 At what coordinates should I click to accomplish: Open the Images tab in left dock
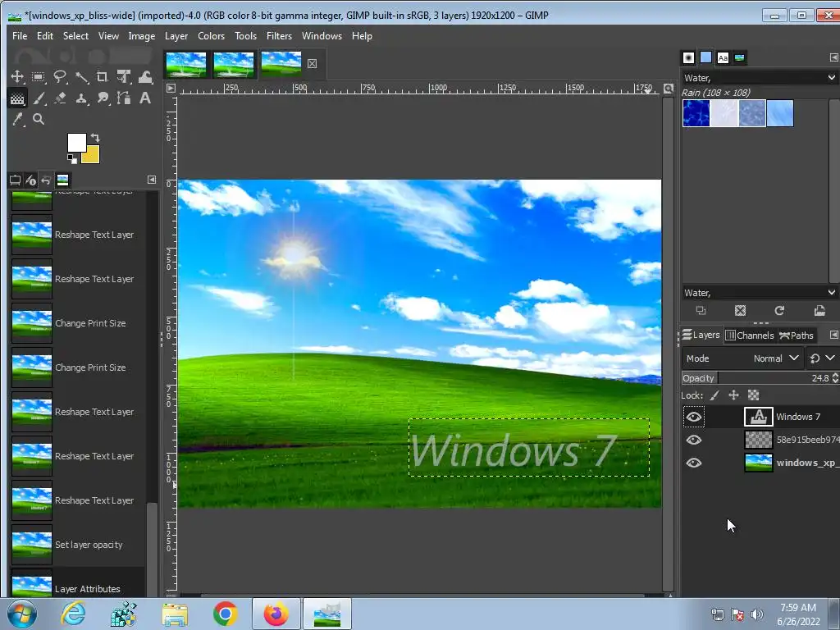62,180
